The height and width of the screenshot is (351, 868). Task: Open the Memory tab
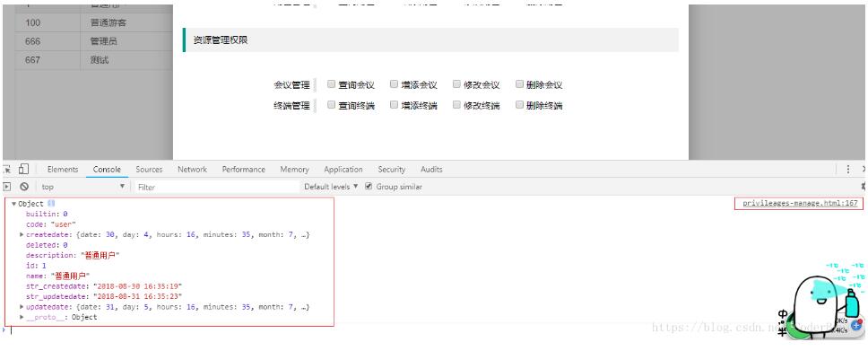[294, 170]
